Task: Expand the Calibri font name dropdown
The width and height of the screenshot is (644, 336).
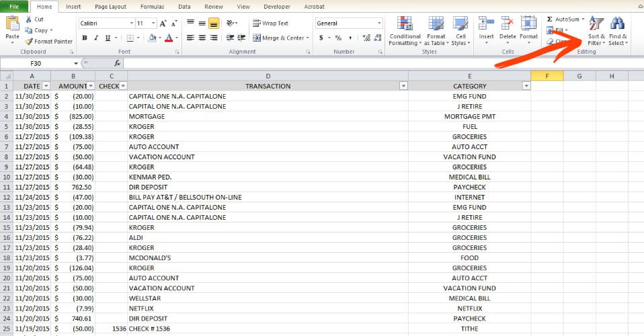Action: 132,24
